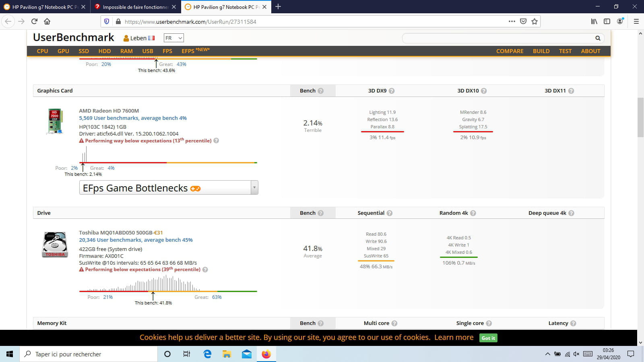The image size is (644, 362).
Task: Open the EFPS NEW menu item
Action: [x=196, y=51]
